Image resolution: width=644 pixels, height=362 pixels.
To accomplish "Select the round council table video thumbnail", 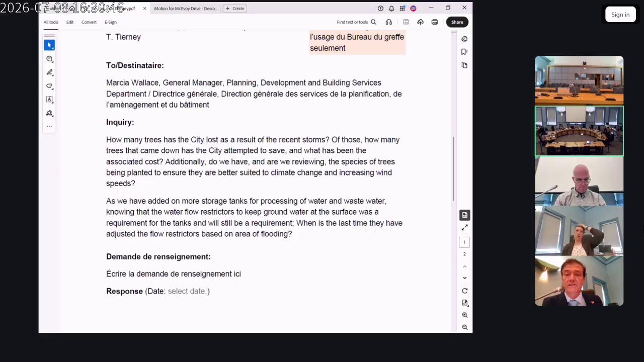I will [x=579, y=131].
